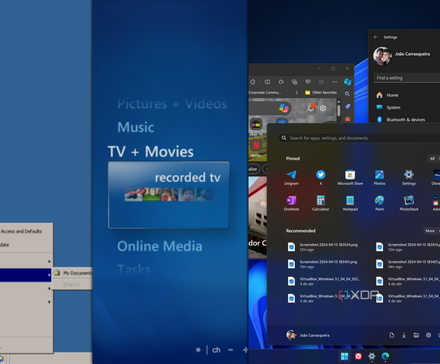Open VirtualBox_Windows 3.1_04_04_202... recommended file
The width and height of the screenshot is (440, 364).
click(324, 281)
